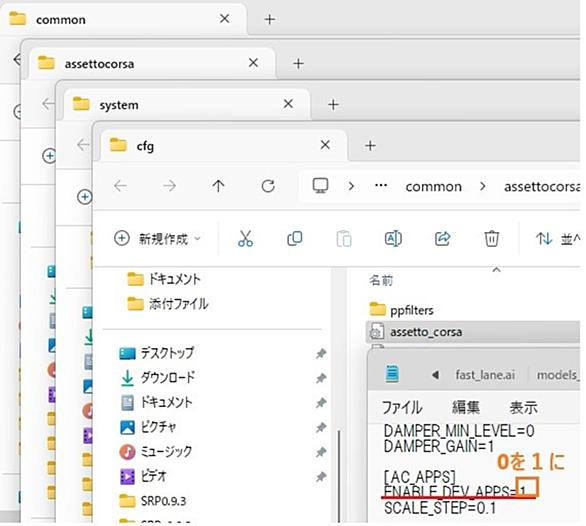
Task: Click the This PC monitor icon in address bar
Action: [320, 185]
